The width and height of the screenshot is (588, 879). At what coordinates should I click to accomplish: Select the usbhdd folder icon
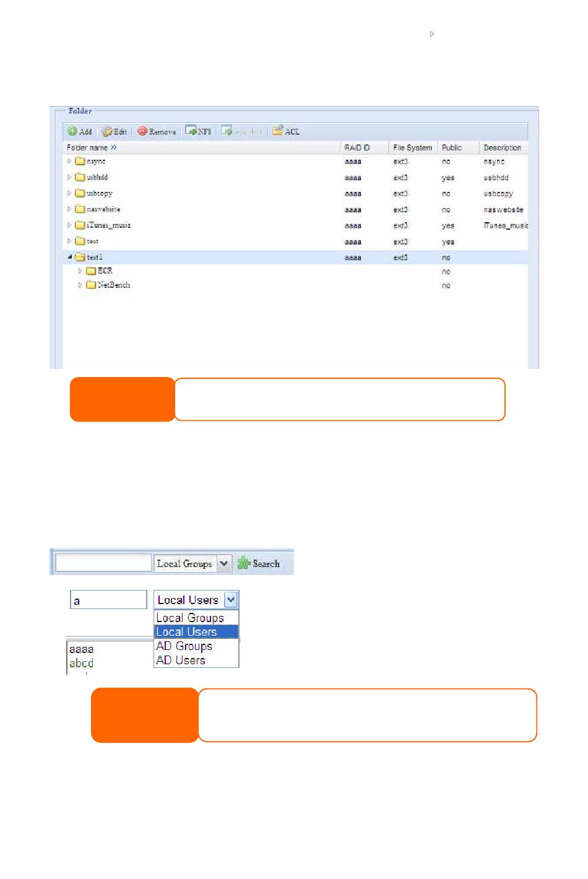80,177
